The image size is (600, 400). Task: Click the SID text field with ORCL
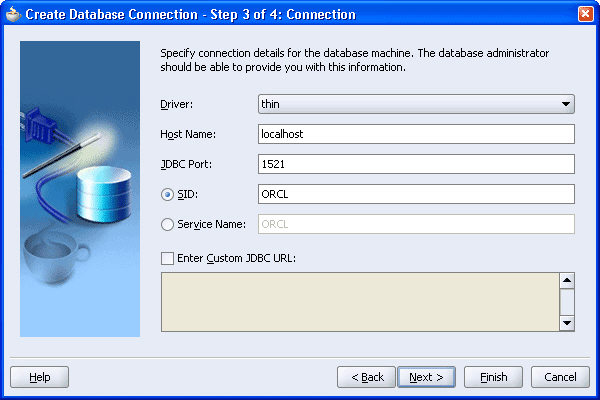(x=416, y=194)
